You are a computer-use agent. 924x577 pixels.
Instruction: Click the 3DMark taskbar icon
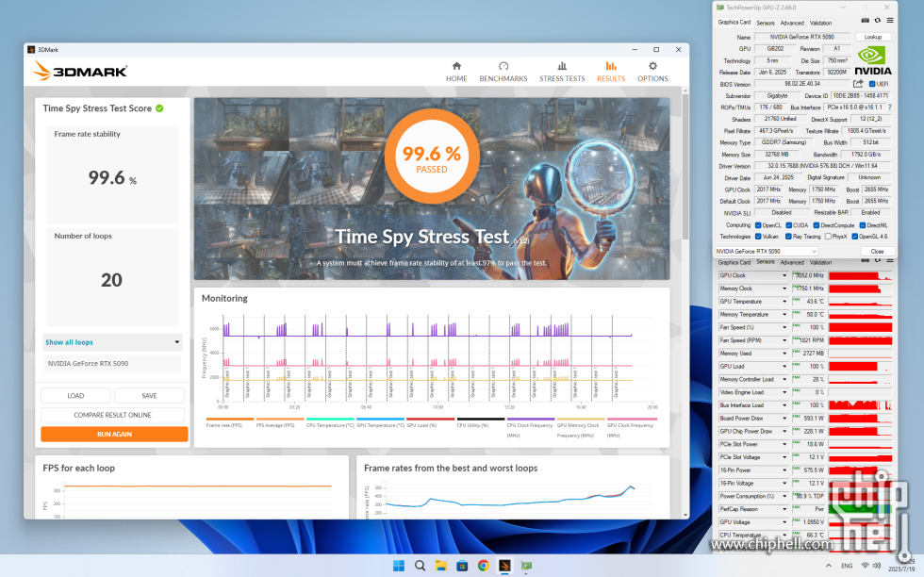click(504, 566)
